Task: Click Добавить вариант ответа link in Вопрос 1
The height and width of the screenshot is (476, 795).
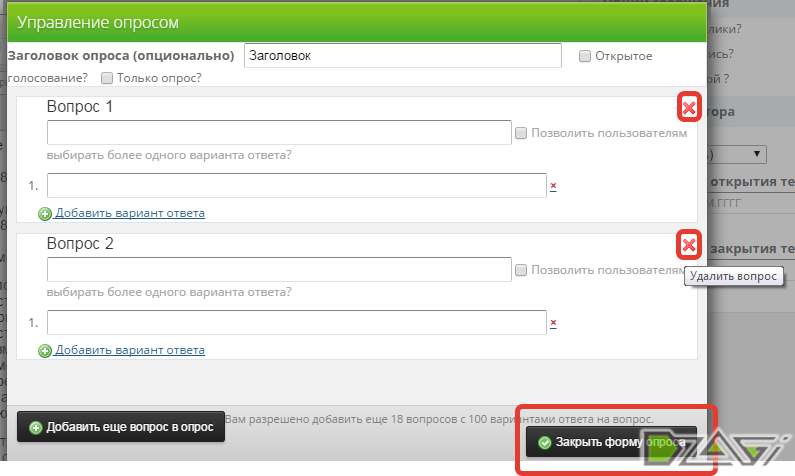Action: [x=130, y=213]
